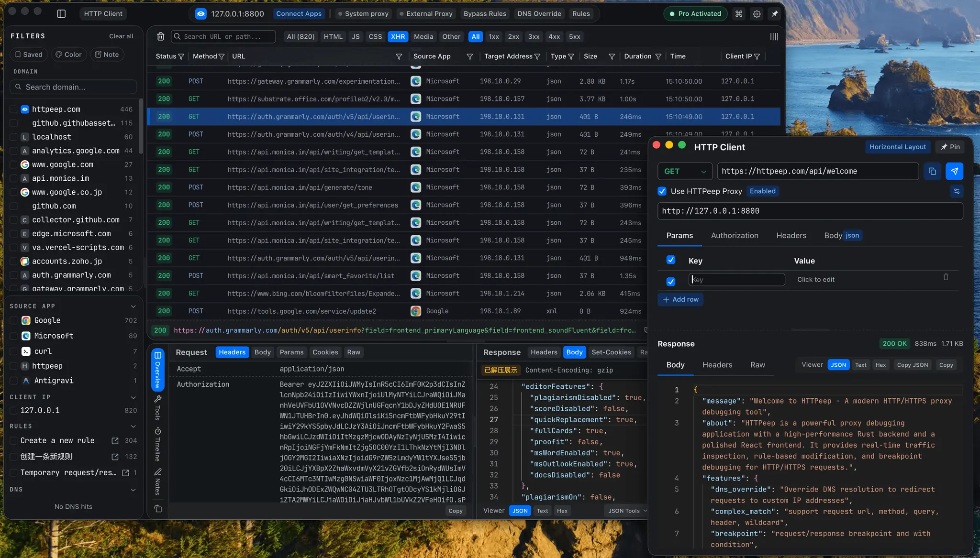Click the Method column filter icon
This screenshot has height=558, width=980.
pyautogui.click(x=222, y=56)
